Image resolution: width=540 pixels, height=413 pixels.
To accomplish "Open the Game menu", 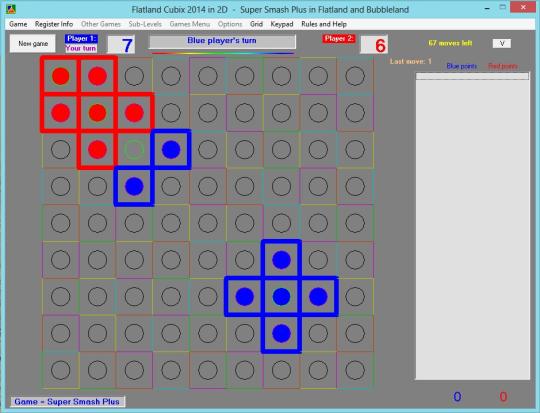I will click(x=18, y=24).
